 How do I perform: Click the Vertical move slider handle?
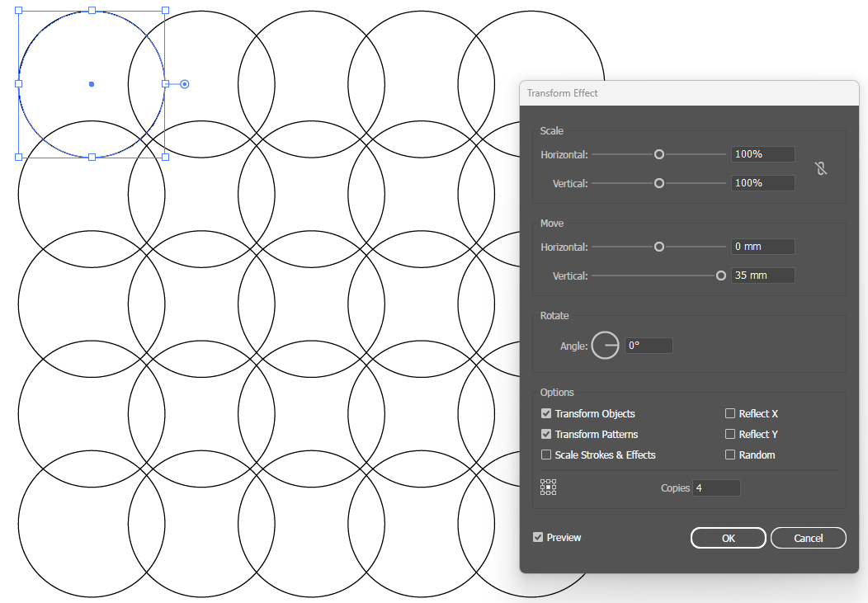tap(720, 276)
